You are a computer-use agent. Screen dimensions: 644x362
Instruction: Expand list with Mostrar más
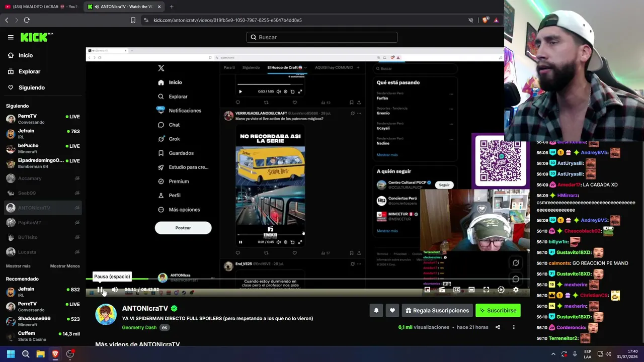click(18, 266)
